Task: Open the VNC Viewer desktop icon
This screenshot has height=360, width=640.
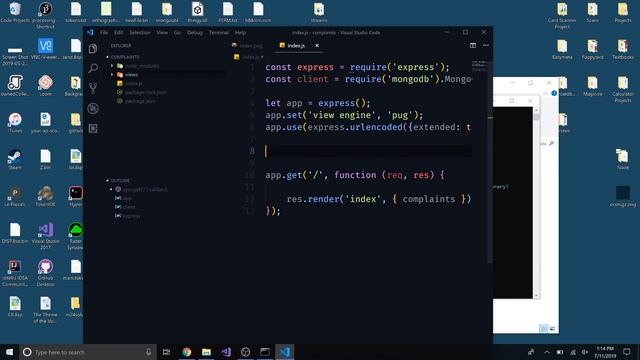Action: [x=45, y=49]
